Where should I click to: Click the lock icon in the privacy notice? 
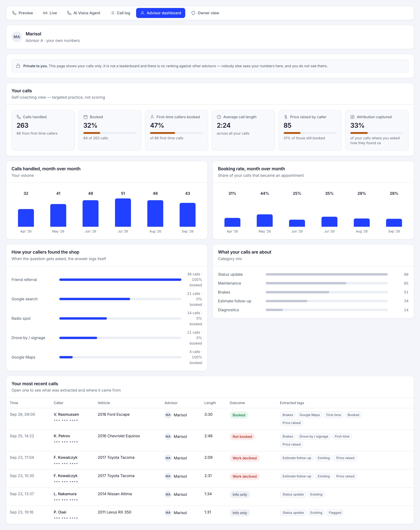[18, 66]
